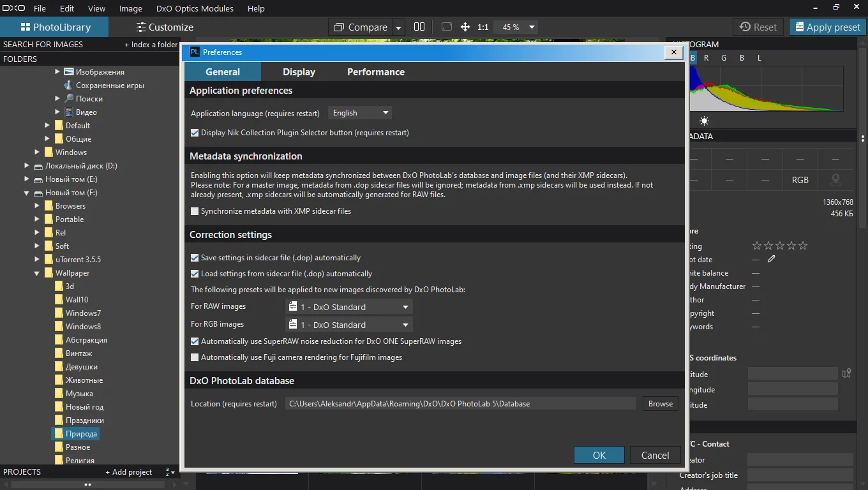Expand the Browsers folder node
The width and height of the screenshot is (868, 490).
tap(37, 205)
